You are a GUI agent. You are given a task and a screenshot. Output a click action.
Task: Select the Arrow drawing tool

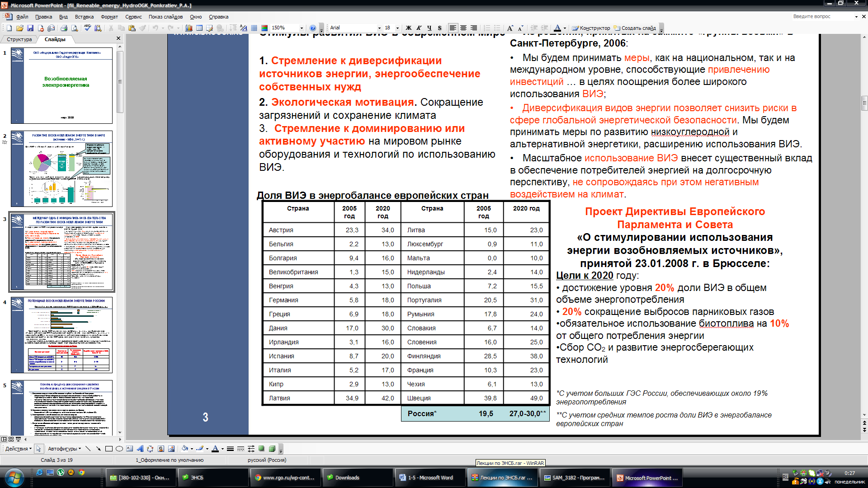tap(98, 449)
